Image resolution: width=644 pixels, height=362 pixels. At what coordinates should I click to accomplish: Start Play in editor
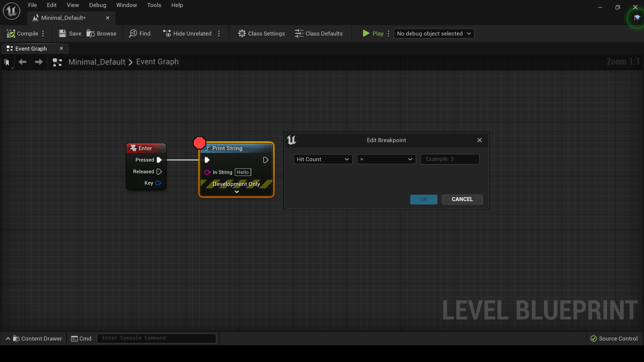pos(373,34)
